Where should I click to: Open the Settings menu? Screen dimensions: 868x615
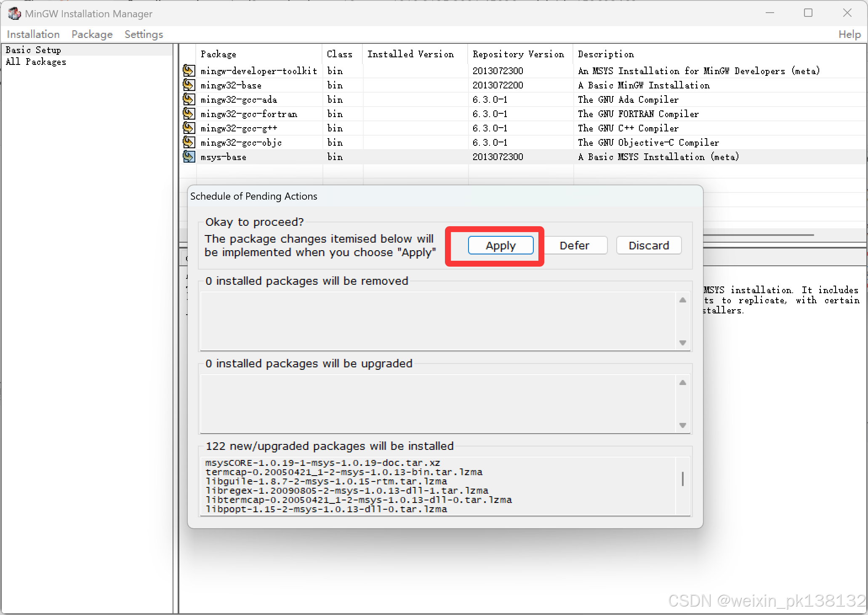(x=144, y=35)
